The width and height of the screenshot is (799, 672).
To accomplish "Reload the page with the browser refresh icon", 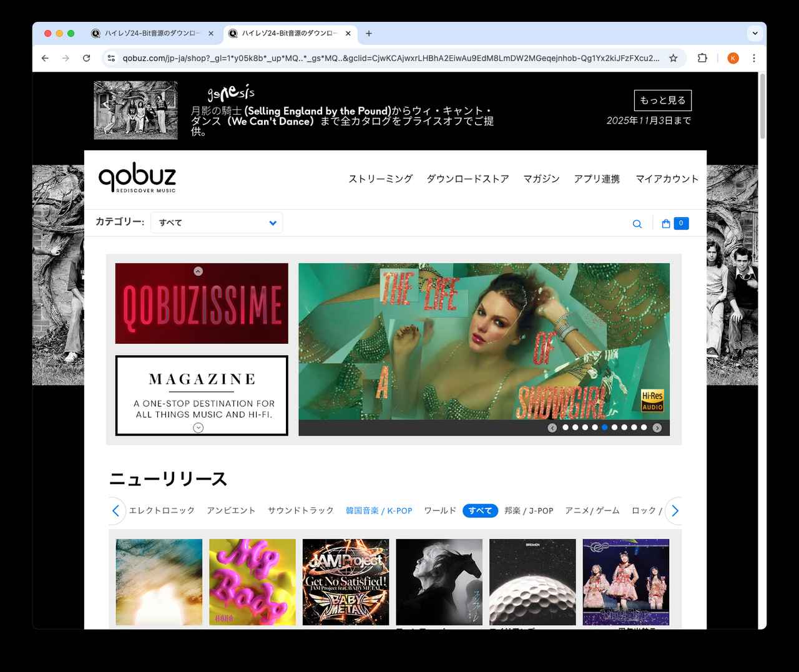I will pyautogui.click(x=86, y=57).
